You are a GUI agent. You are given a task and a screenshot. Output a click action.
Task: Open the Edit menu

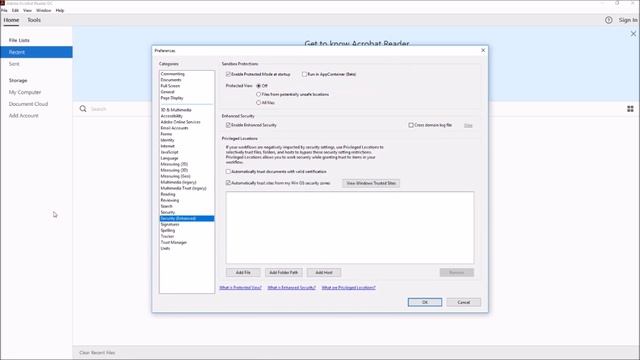[15, 10]
